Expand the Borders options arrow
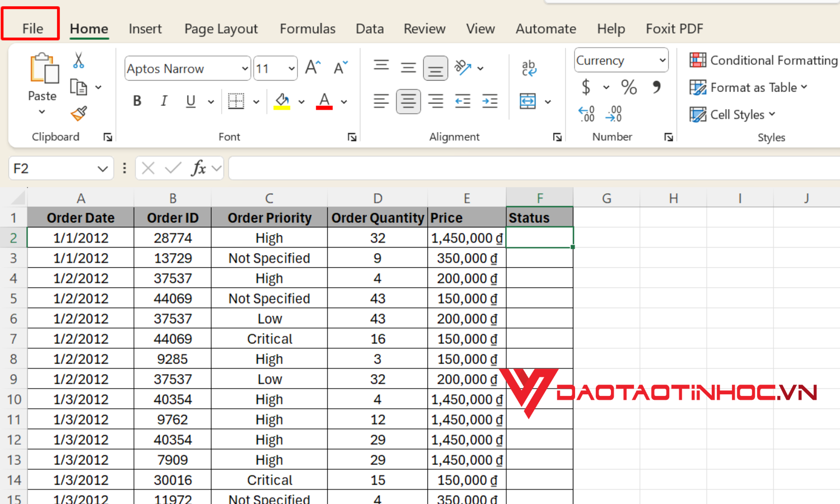This screenshot has height=504, width=840. pos(256,101)
